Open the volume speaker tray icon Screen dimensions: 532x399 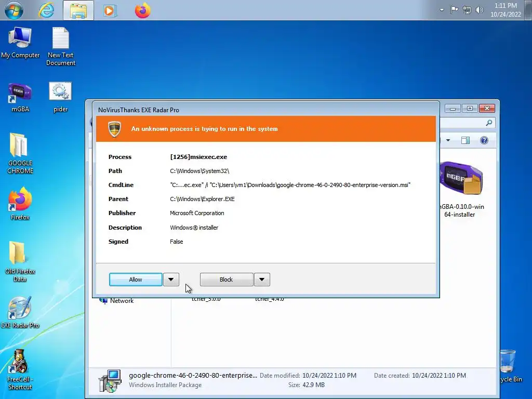coord(479,10)
